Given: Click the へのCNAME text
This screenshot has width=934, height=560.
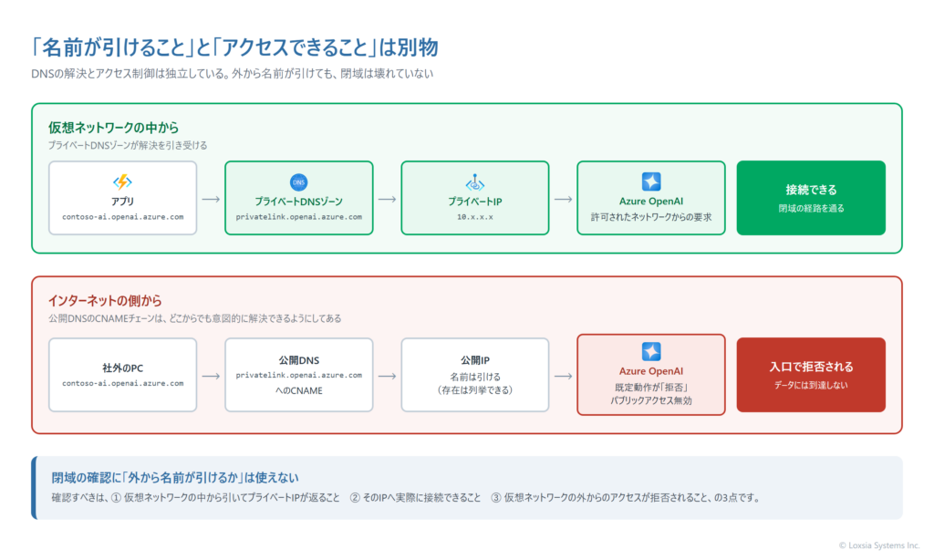Looking at the screenshot, I should click(299, 390).
